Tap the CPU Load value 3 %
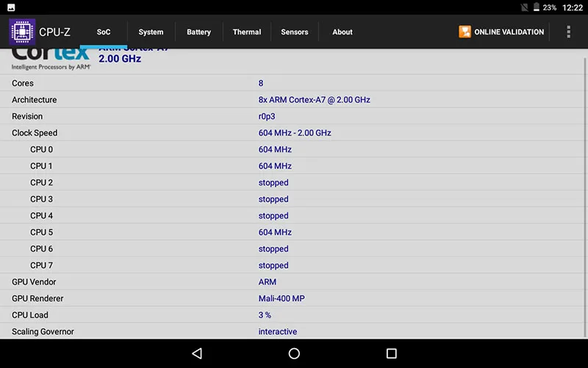Image resolution: width=588 pixels, height=368 pixels. (x=265, y=315)
